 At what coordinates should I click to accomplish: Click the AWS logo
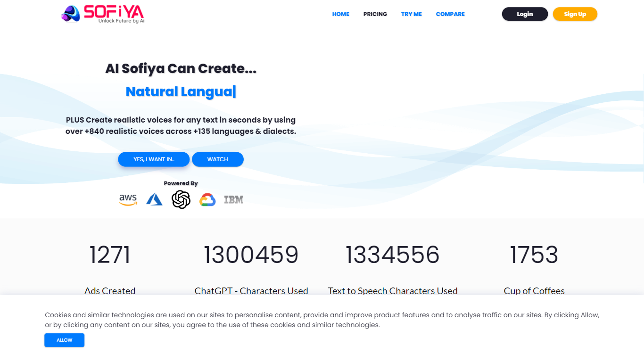pyautogui.click(x=128, y=200)
